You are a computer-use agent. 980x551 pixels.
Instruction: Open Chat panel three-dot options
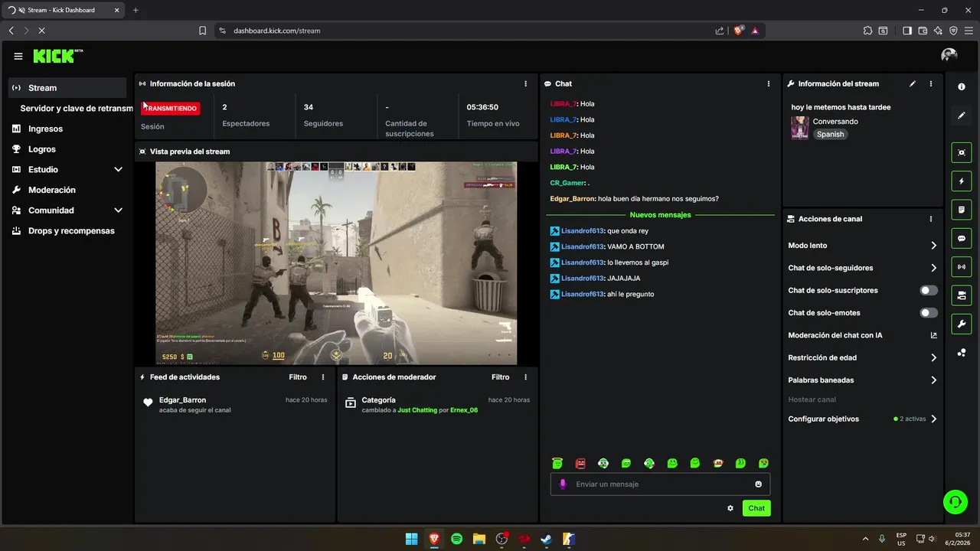pos(769,83)
